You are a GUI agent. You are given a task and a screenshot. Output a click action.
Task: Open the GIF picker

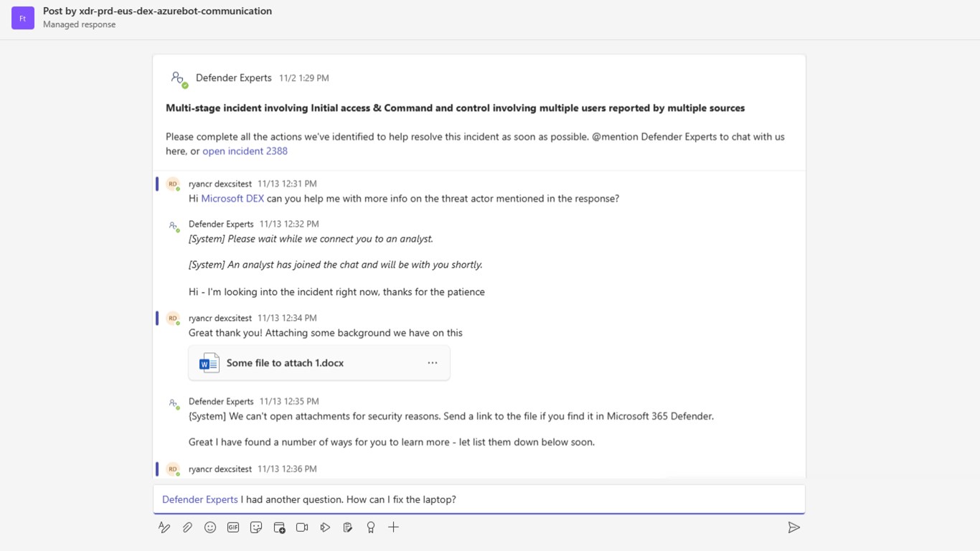tap(233, 527)
